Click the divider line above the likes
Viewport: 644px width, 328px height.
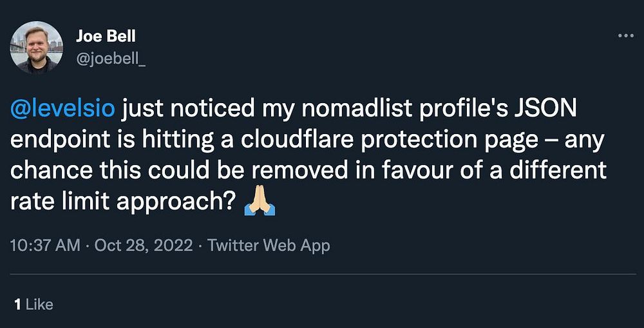(x=322, y=275)
